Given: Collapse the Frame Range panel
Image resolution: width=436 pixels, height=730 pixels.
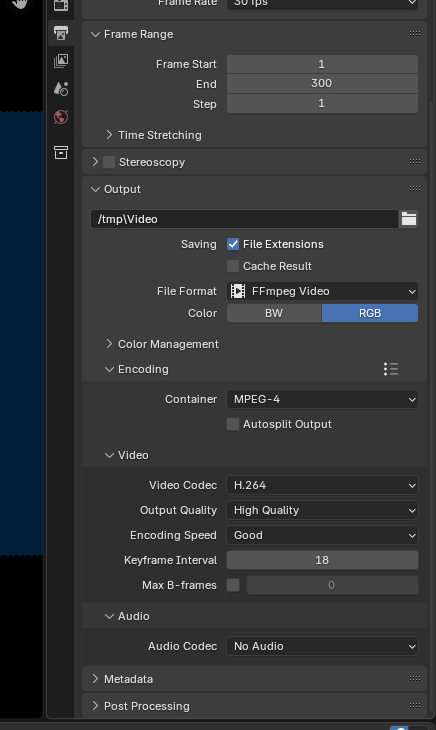Looking at the screenshot, I should (x=95, y=34).
